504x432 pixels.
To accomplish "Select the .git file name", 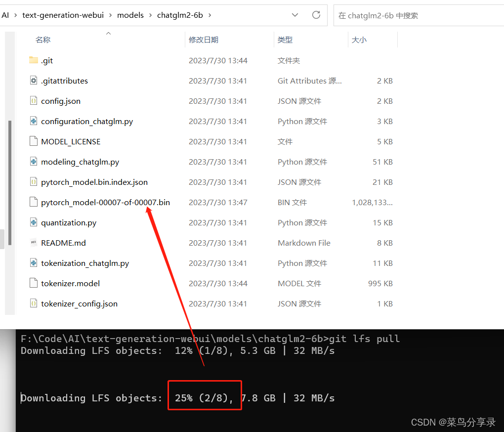I will pyautogui.click(x=47, y=60).
